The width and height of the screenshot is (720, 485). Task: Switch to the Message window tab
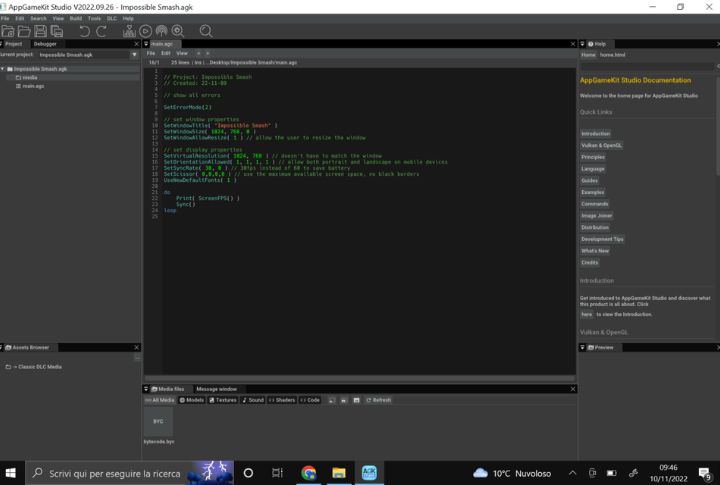tap(216, 389)
